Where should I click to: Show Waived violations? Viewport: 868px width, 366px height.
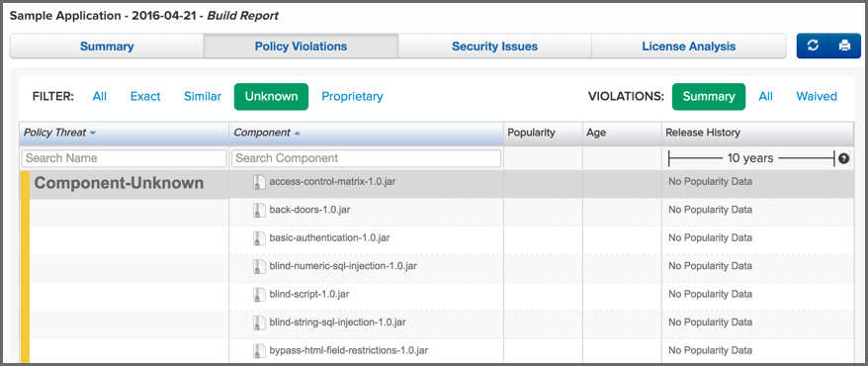click(x=817, y=96)
